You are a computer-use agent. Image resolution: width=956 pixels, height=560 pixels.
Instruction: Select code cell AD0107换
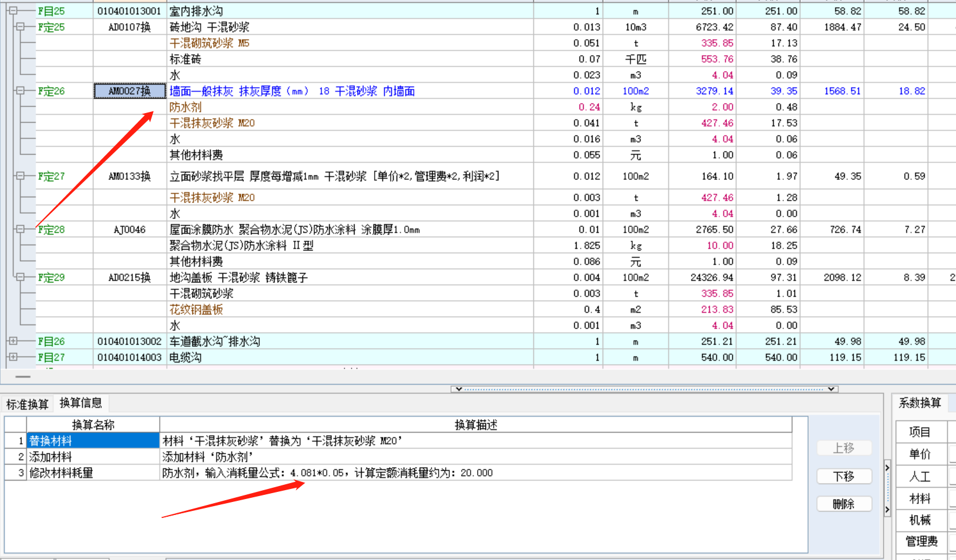coord(130,27)
